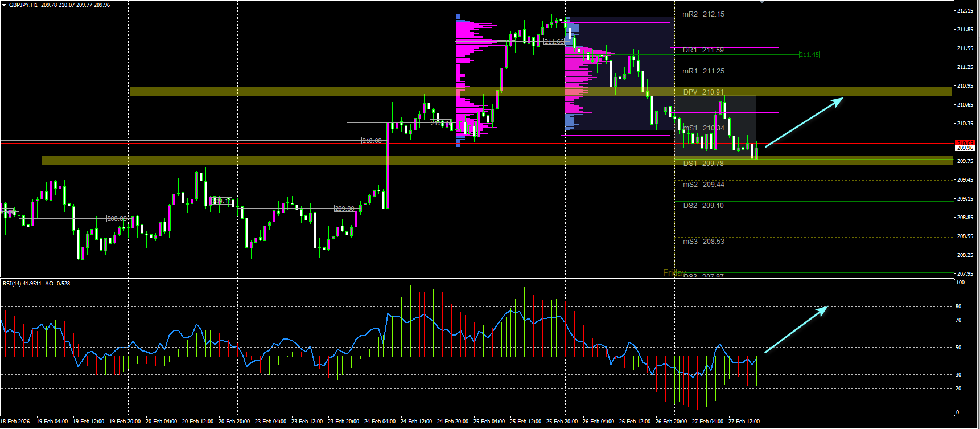
Task: Click the 70 level on RSI scale
Action: click(958, 320)
